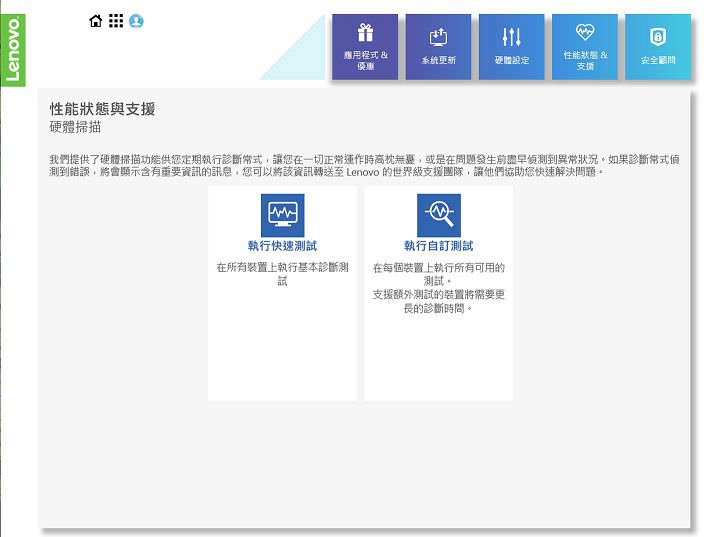
Task: Click the 在每個裝置上執行所有可用的測試 description
Action: click(x=439, y=274)
